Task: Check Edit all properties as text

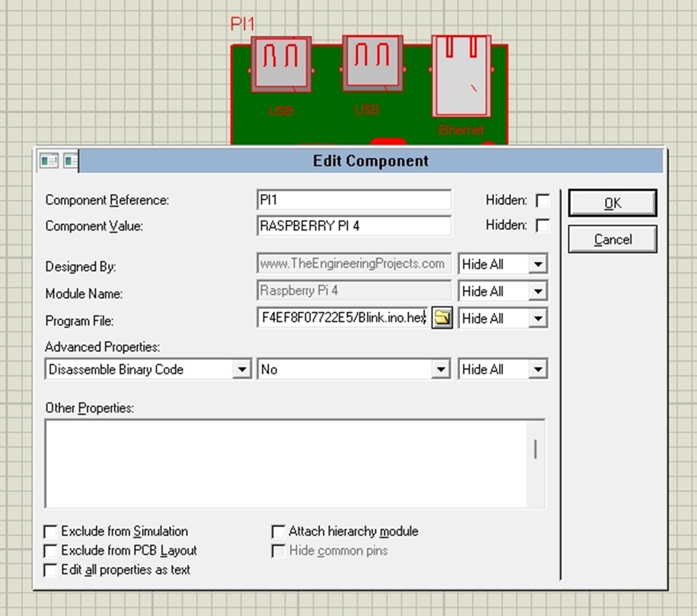Action: 50,570
